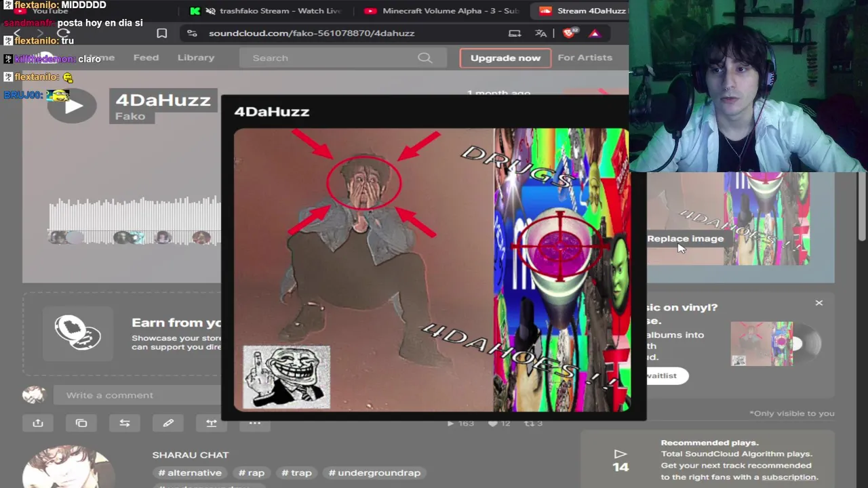Viewport: 868px width, 488px height.
Task: Open the For Artists link
Action: [585, 58]
